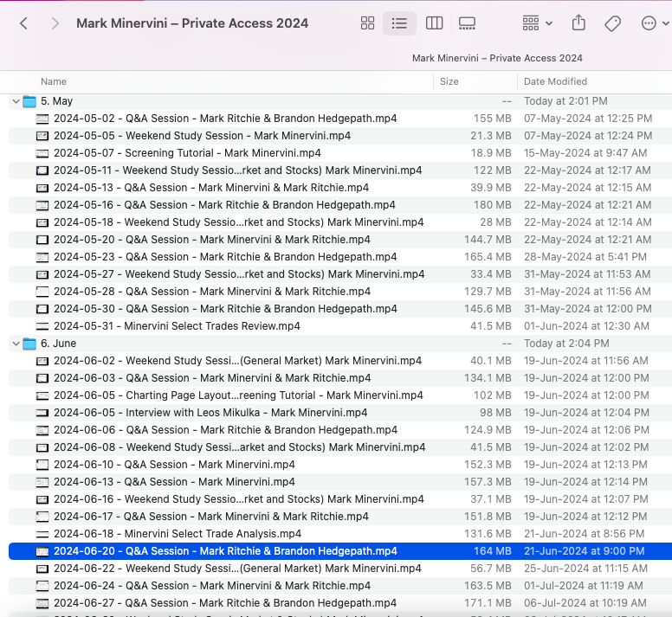
Task: Select file icon for 2024-05-16 Q&A Session
Action: 42,205
